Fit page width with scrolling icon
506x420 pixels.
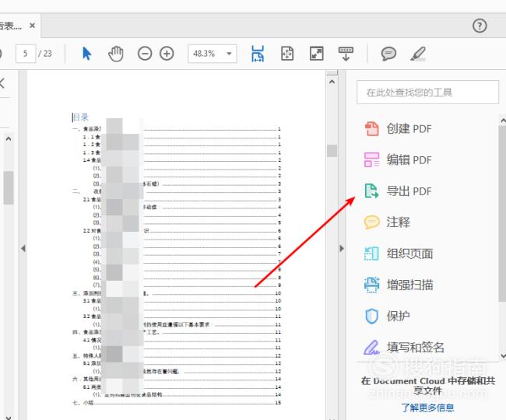[258, 54]
